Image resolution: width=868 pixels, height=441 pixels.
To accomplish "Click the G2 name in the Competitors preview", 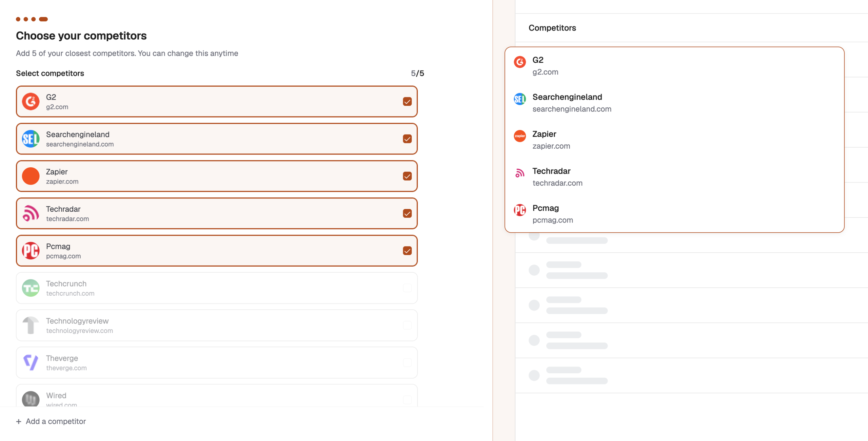I will [x=538, y=60].
